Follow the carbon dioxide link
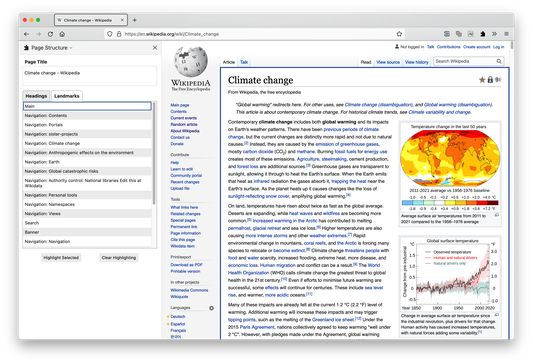The image size is (533, 364). coord(258,152)
